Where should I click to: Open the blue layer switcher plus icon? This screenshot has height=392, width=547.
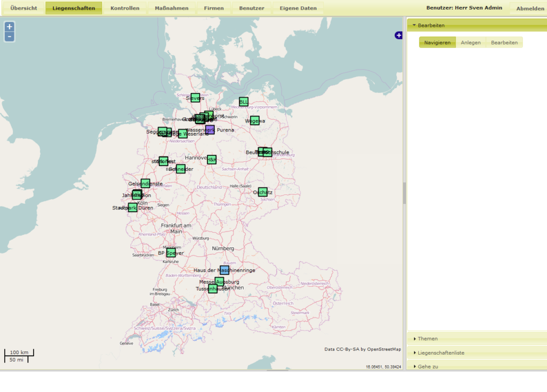(x=398, y=35)
